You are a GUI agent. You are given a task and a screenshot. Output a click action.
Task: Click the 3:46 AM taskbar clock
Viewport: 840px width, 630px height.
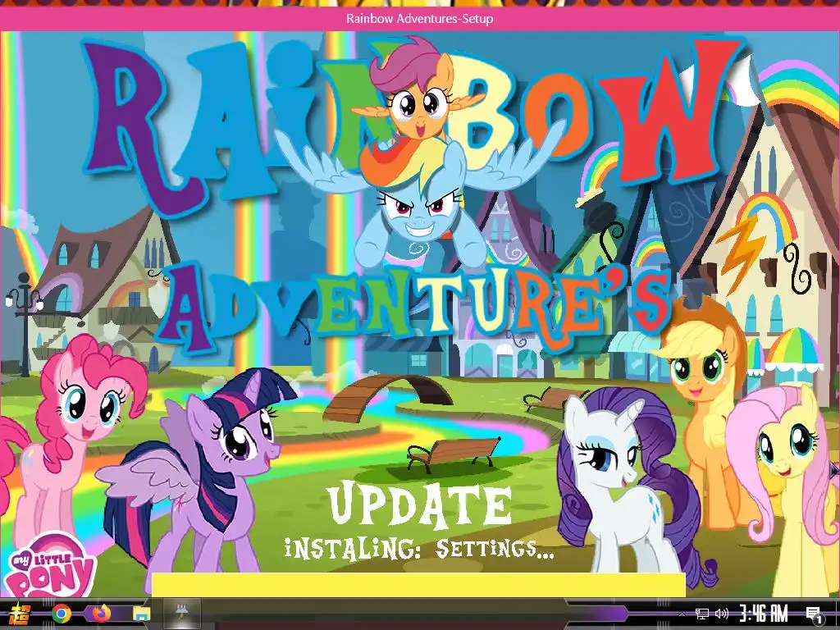[764, 614]
